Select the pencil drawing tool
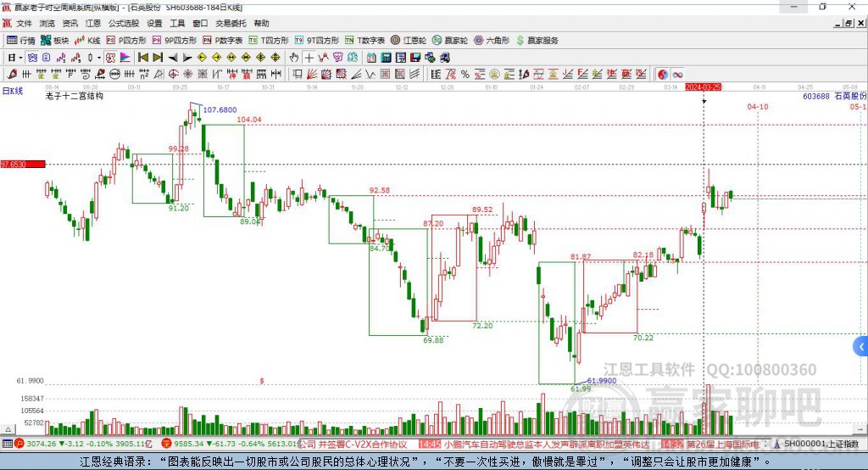868x470 pixels. (12, 75)
